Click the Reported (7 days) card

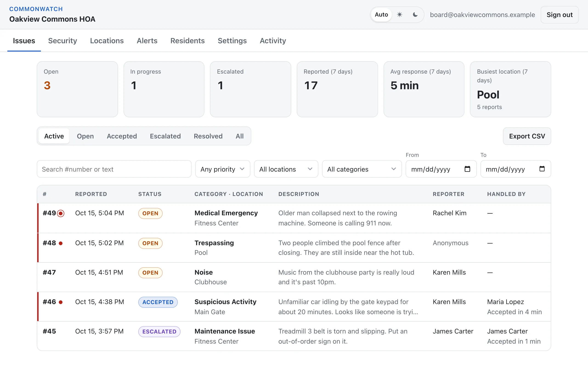click(337, 89)
